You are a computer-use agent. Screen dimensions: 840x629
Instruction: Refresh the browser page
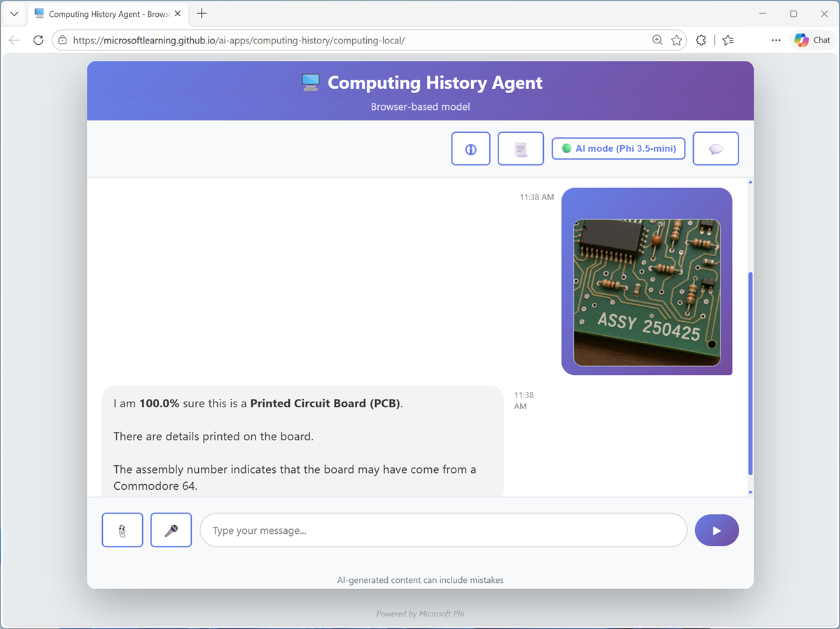click(x=38, y=40)
